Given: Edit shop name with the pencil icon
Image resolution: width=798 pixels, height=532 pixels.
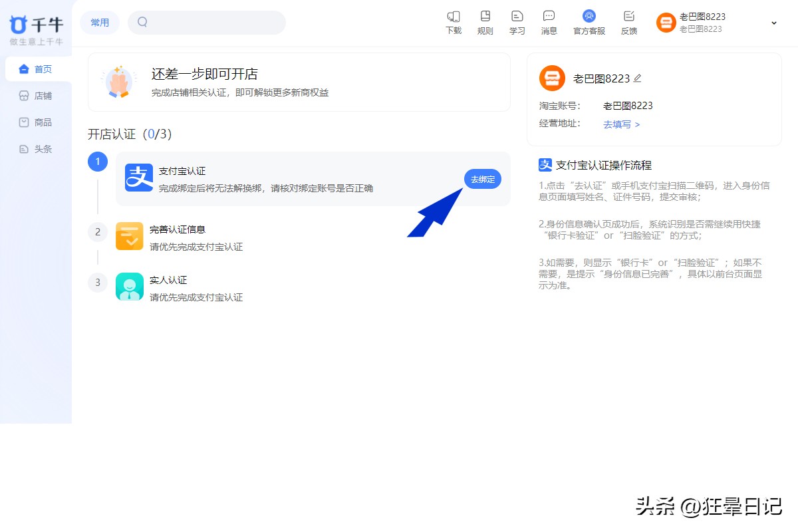Looking at the screenshot, I should (x=637, y=78).
